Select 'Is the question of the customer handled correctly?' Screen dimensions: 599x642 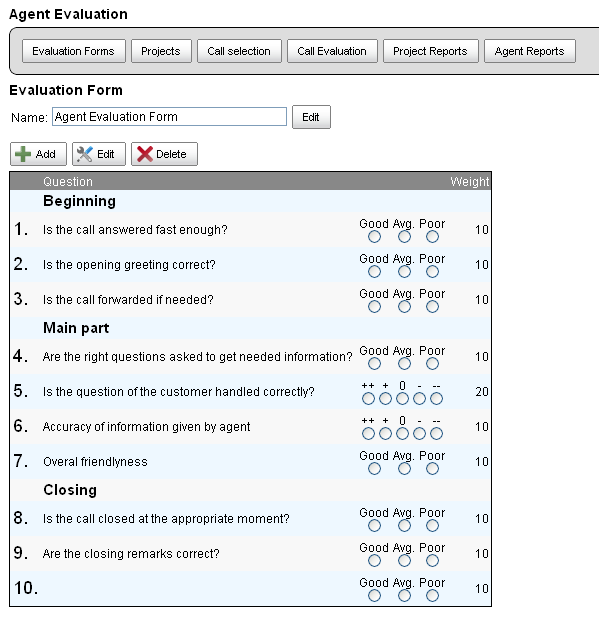[x=179, y=392]
